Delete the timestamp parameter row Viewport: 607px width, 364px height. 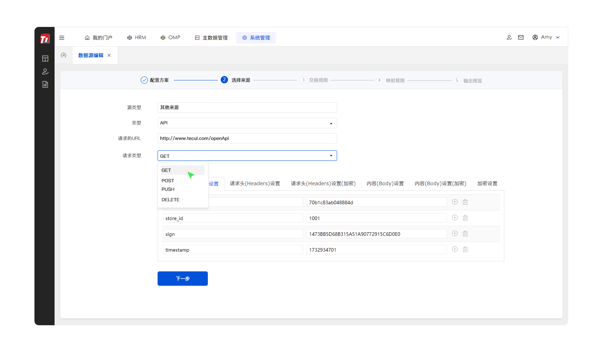465,249
